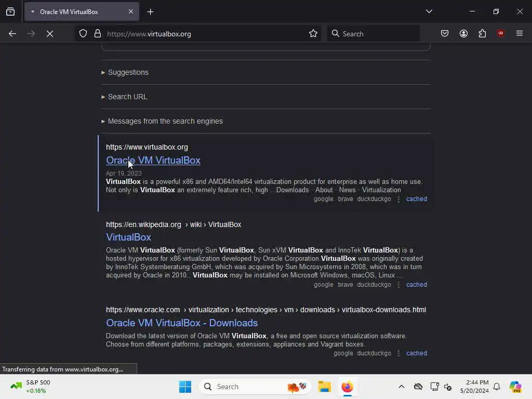Open cached version of Oracle downloads result
Image resolution: width=532 pixels, height=399 pixels.
coord(417,353)
